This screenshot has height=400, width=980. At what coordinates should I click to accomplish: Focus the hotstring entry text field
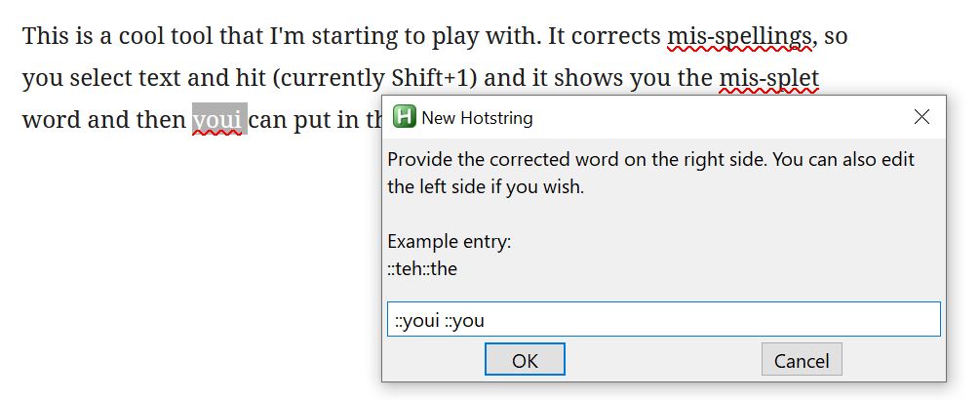coord(663,319)
